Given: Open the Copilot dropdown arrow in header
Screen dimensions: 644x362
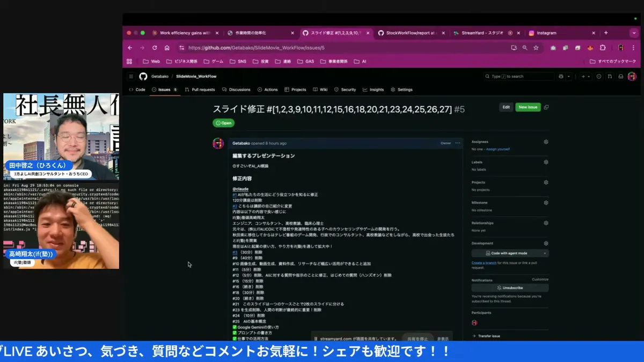Looking at the screenshot, I should pyautogui.click(x=569, y=77).
